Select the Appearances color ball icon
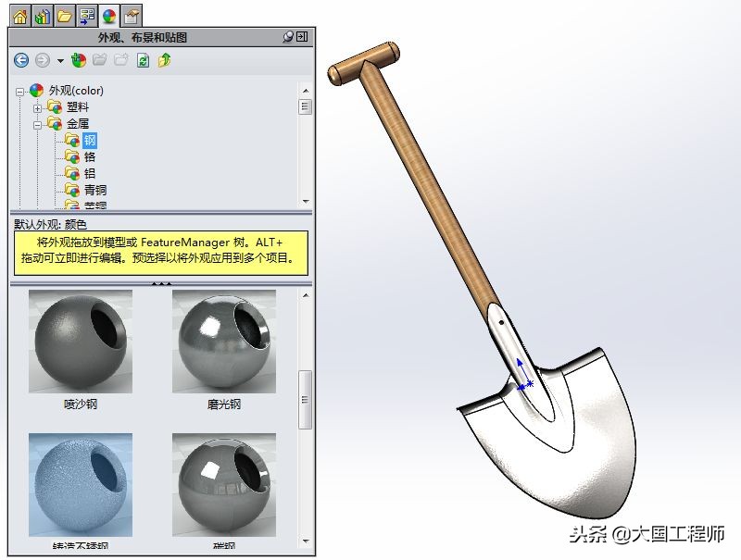The image size is (741, 560). pos(108,14)
